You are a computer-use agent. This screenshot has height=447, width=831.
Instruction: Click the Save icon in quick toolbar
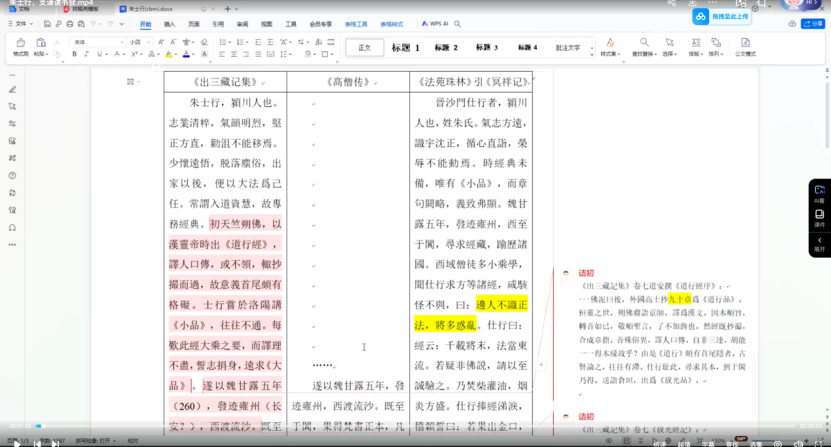(x=47, y=24)
